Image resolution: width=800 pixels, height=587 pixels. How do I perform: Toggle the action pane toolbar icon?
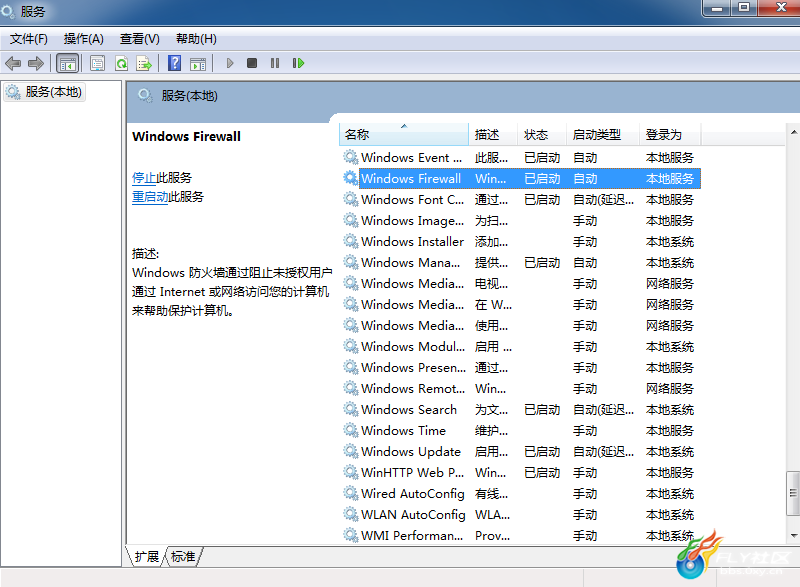click(198, 64)
